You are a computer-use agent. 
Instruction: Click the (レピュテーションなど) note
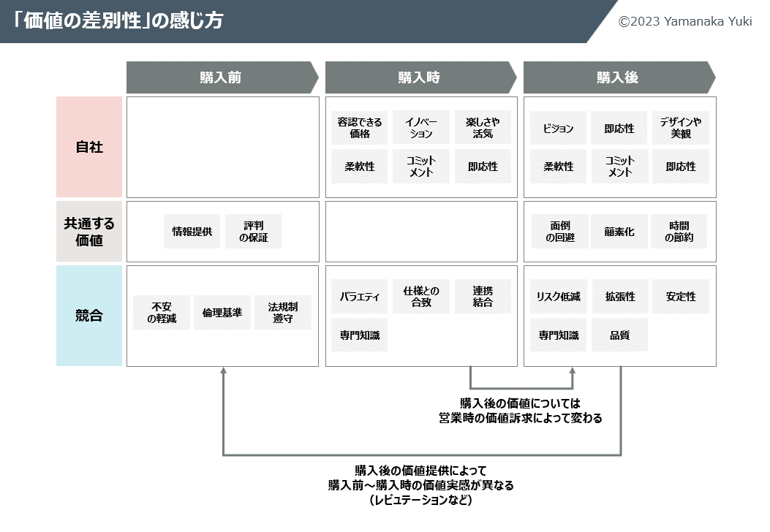[421, 500]
